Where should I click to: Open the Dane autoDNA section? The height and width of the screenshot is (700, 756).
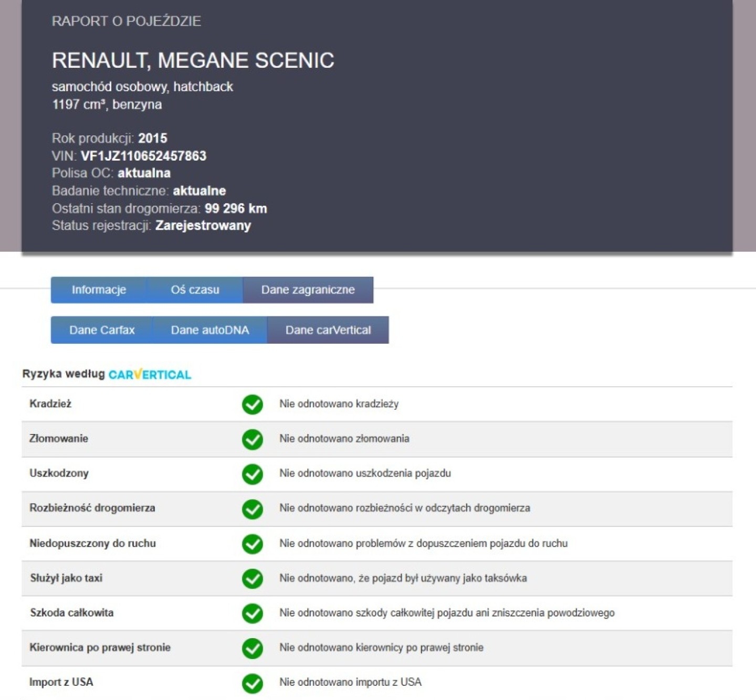(210, 330)
